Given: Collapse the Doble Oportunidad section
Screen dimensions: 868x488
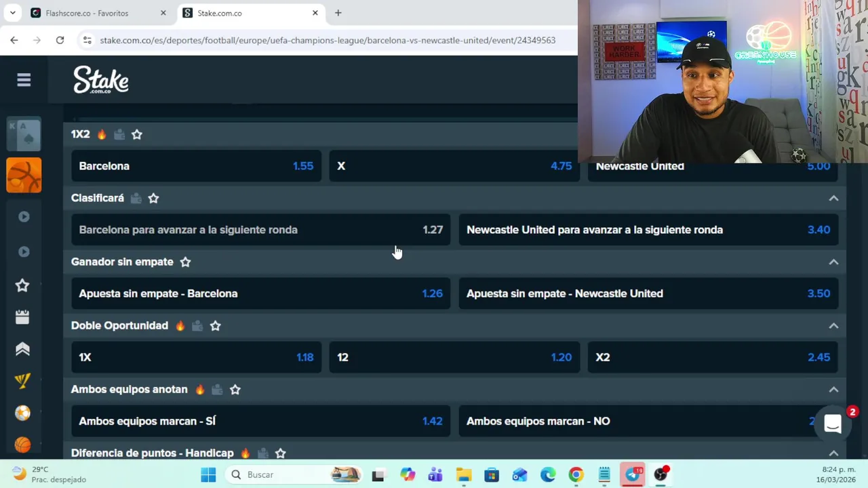Looking at the screenshot, I should pyautogui.click(x=833, y=325).
